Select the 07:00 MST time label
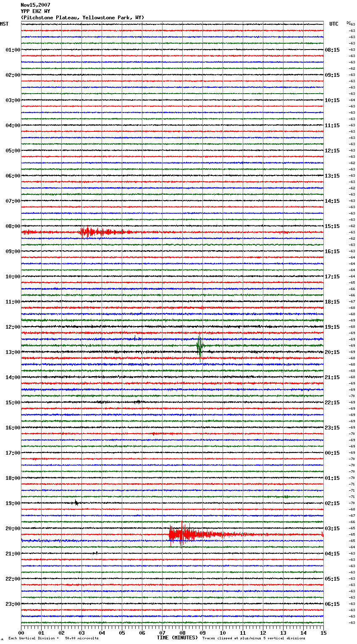Image resolution: width=357 pixels, height=644 pixels. click(x=13, y=201)
